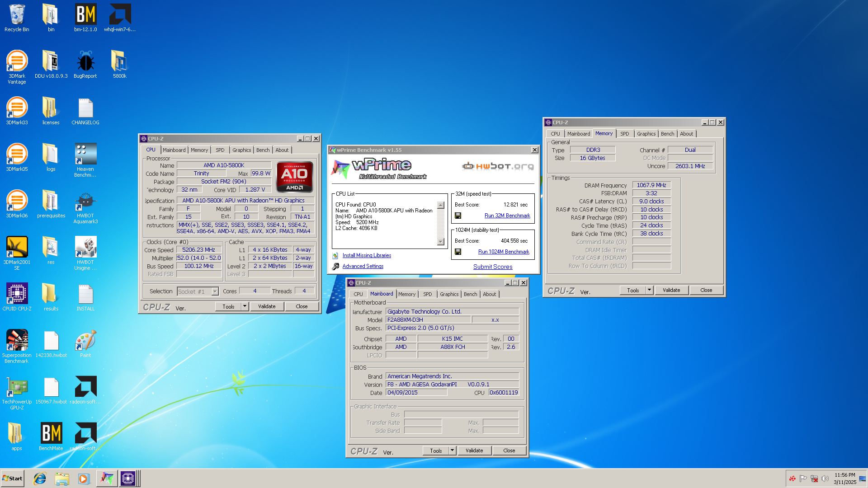The width and height of the screenshot is (868, 488).
Task: Launch 3DMark05 shortcut
Action: (17, 157)
